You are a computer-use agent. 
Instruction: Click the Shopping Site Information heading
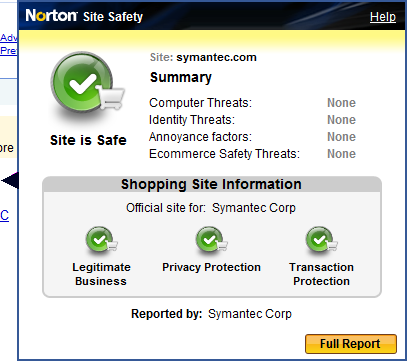click(x=211, y=184)
